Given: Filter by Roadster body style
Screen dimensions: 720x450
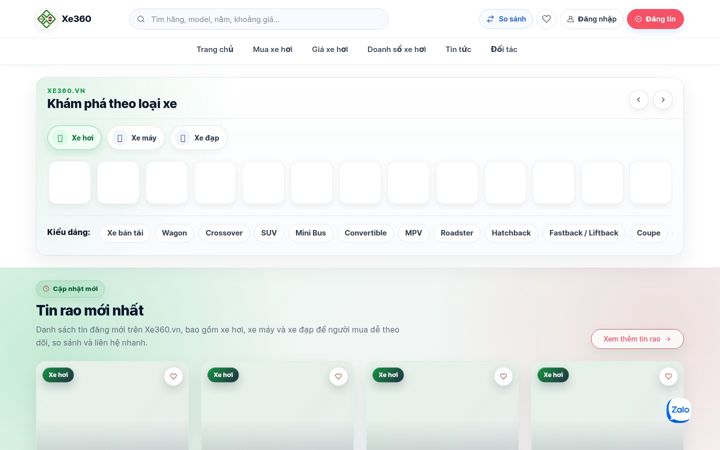Looking at the screenshot, I should (x=457, y=233).
